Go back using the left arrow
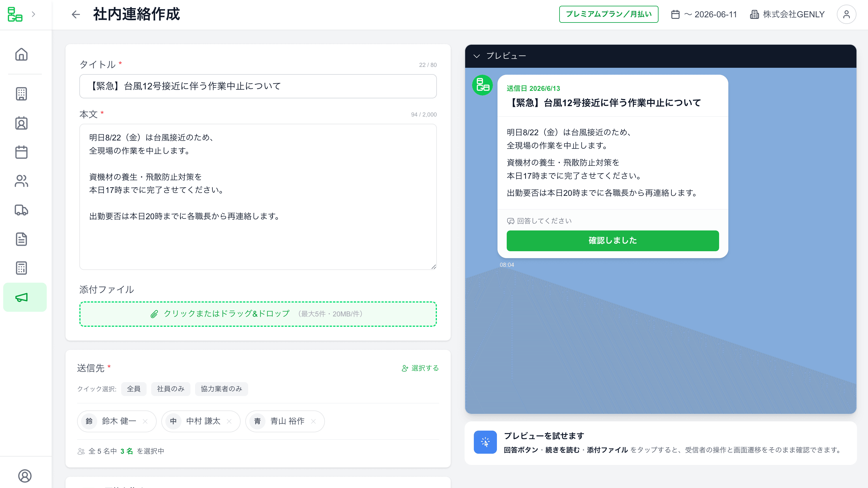 point(76,14)
